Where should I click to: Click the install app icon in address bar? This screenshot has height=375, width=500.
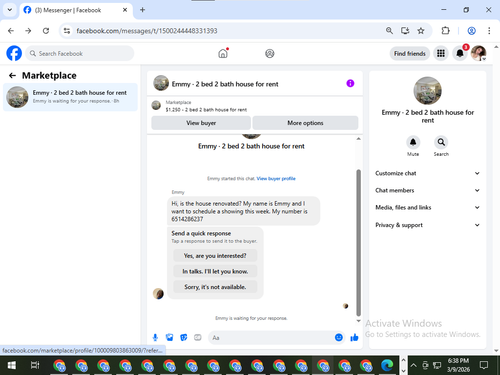coord(405,31)
